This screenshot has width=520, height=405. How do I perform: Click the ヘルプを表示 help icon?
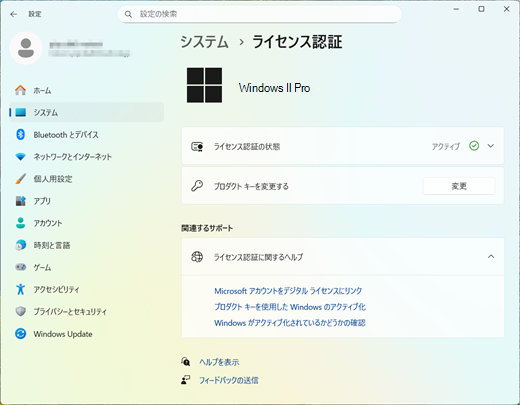[186, 362]
